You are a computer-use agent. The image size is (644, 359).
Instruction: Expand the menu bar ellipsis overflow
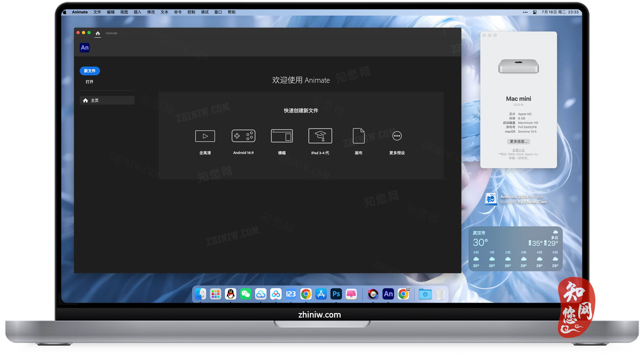coord(525,12)
